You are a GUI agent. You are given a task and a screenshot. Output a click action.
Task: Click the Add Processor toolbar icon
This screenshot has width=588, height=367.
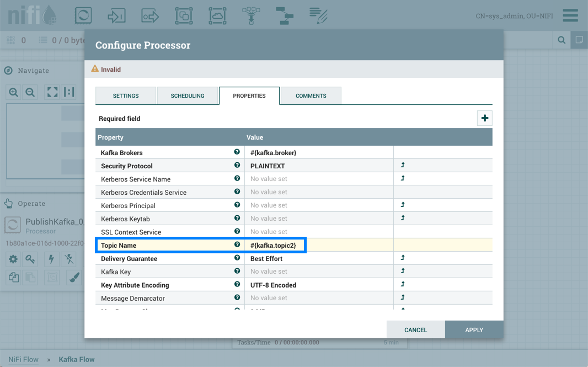tap(83, 15)
